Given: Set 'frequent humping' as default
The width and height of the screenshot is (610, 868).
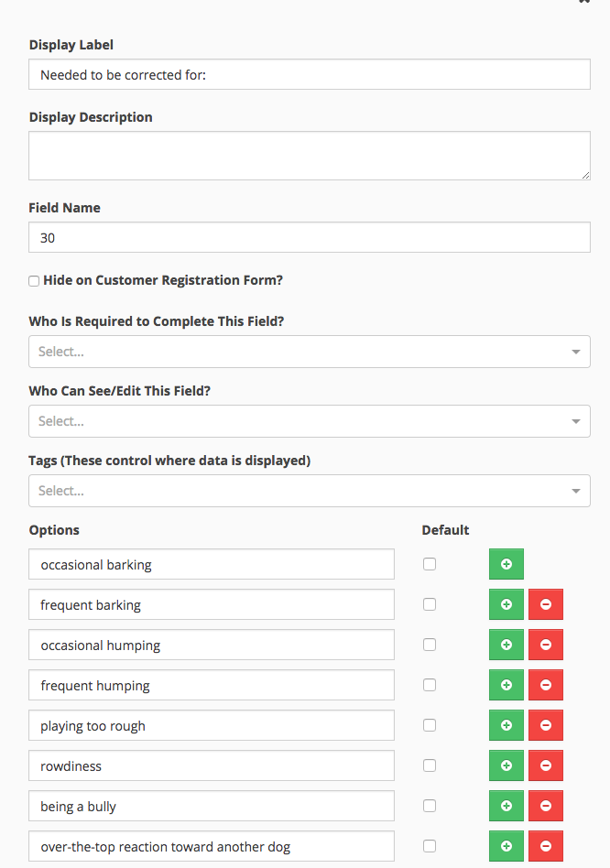Looking at the screenshot, I should pyautogui.click(x=430, y=685).
